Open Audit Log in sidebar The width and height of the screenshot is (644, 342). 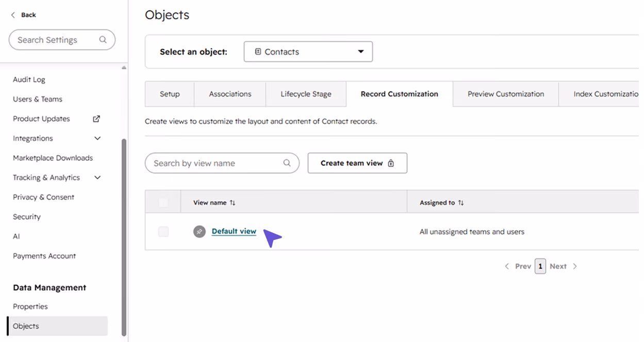tap(29, 79)
